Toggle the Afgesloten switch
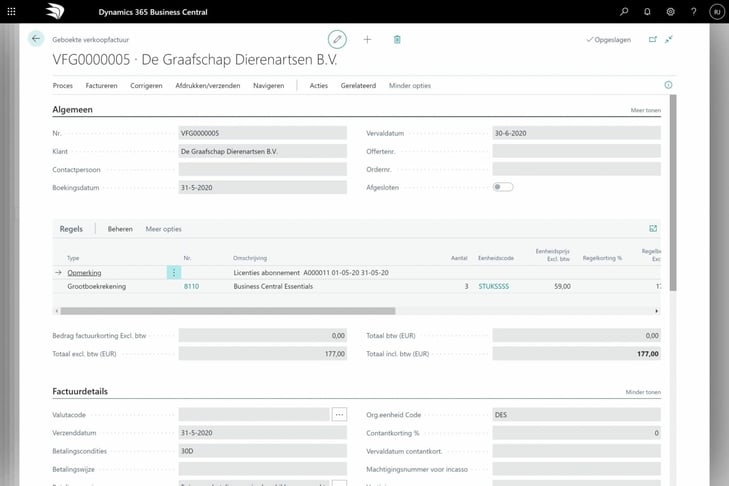Image resolution: width=729 pixels, height=486 pixels. click(x=503, y=187)
